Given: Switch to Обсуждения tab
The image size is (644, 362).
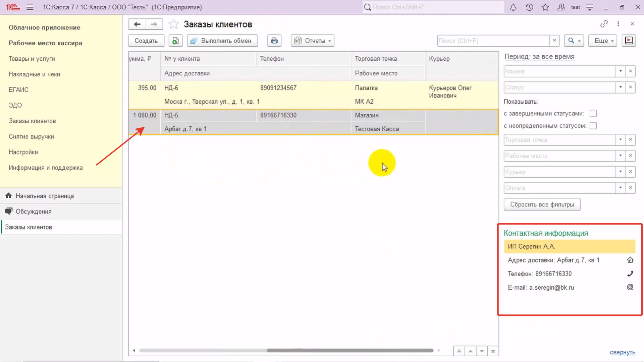Looking at the screenshot, I should click(x=61, y=212).
